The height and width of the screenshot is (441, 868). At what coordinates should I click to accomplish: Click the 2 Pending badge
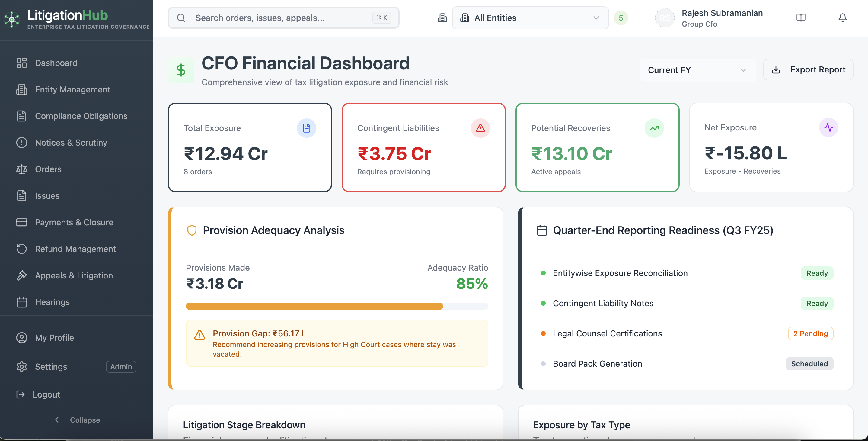click(x=810, y=333)
